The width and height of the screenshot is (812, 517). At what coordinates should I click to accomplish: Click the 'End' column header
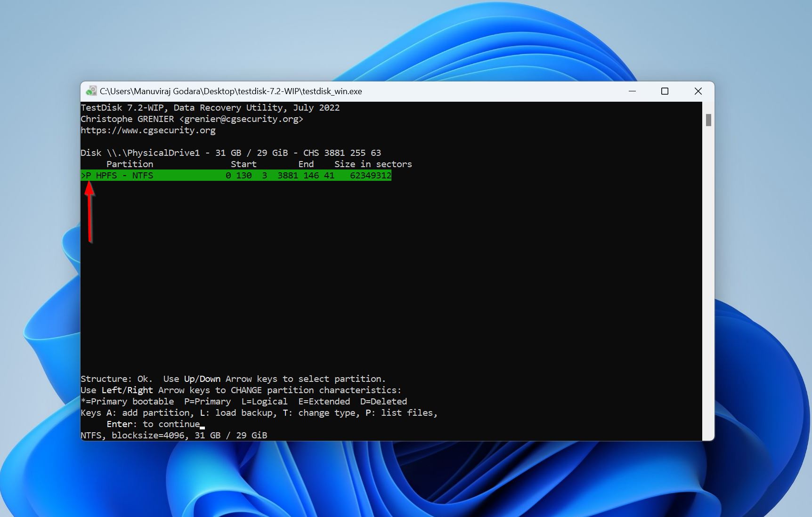click(x=306, y=164)
